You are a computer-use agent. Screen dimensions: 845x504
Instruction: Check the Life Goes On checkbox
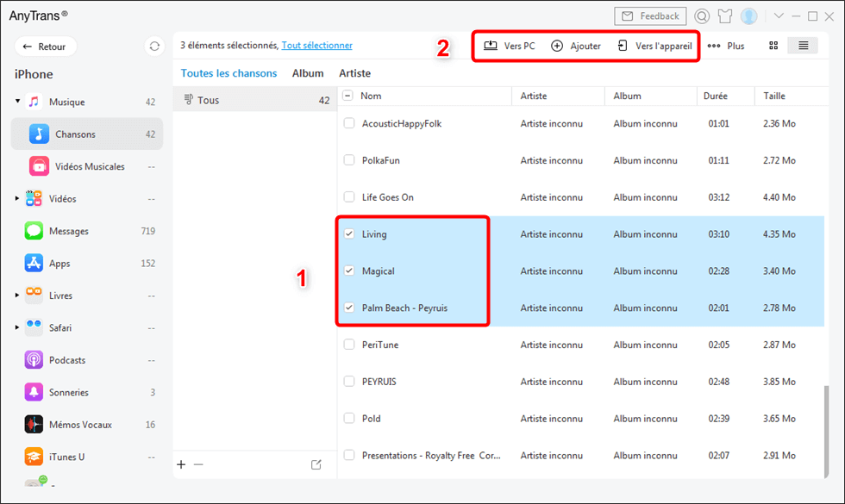pos(349,197)
